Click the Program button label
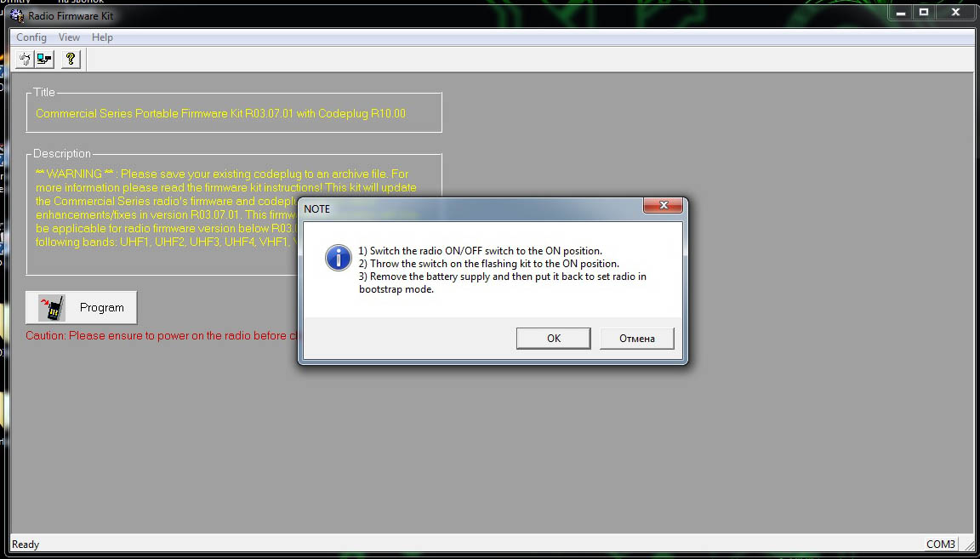Viewport: 980px width, 559px height. pyautogui.click(x=102, y=308)
